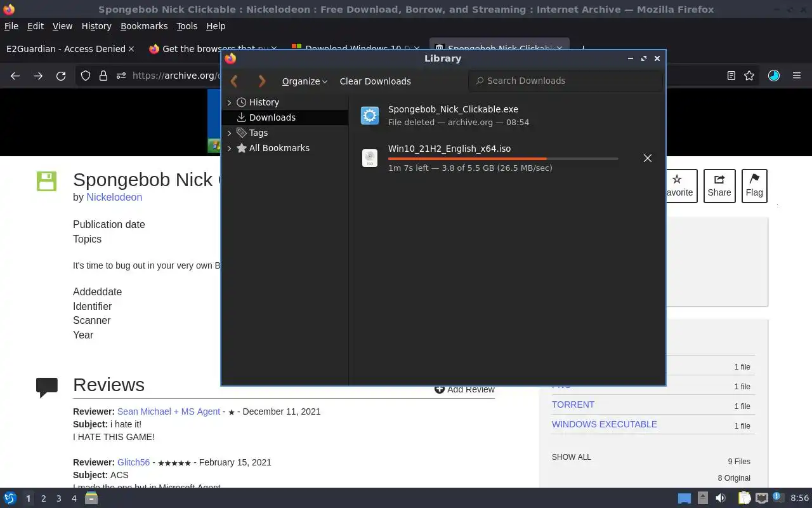Switch to E2Guardian Access Denied tab
This screenshot has height=508, width=812.
tap(66, 49)
